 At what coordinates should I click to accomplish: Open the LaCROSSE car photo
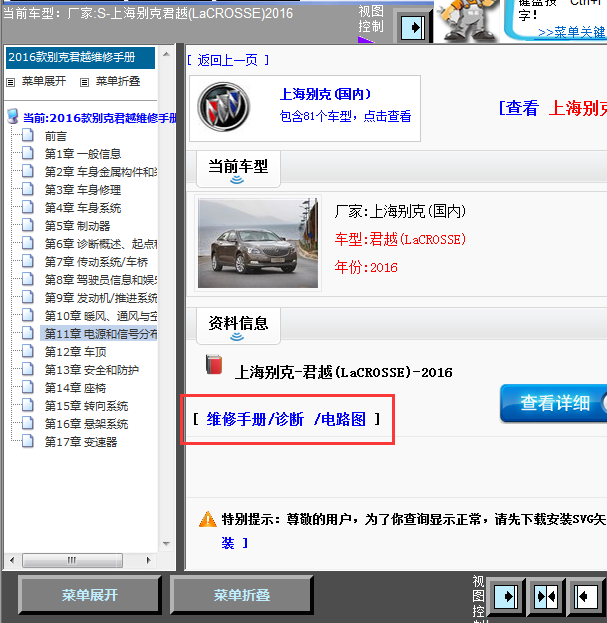point(258,243)
